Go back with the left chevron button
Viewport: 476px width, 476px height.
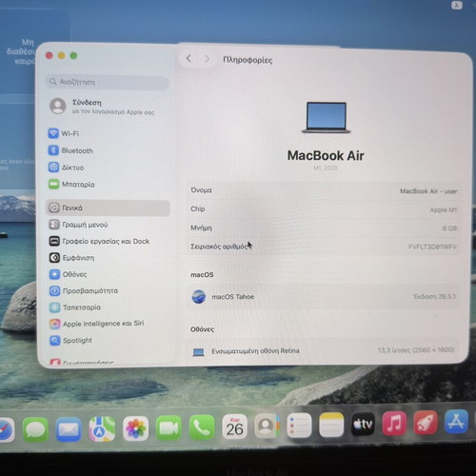point(188,58)
